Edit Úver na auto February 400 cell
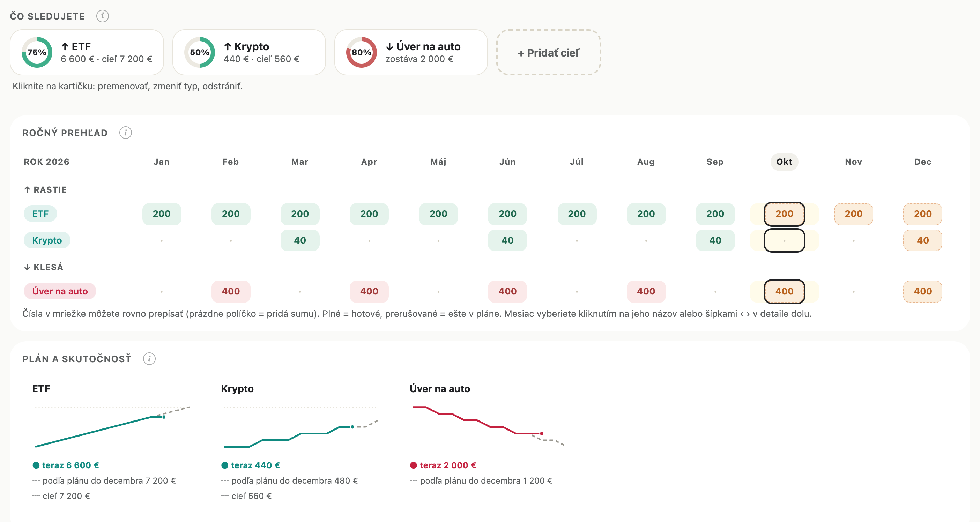The image size is (980, 522). tap(231, 291)
